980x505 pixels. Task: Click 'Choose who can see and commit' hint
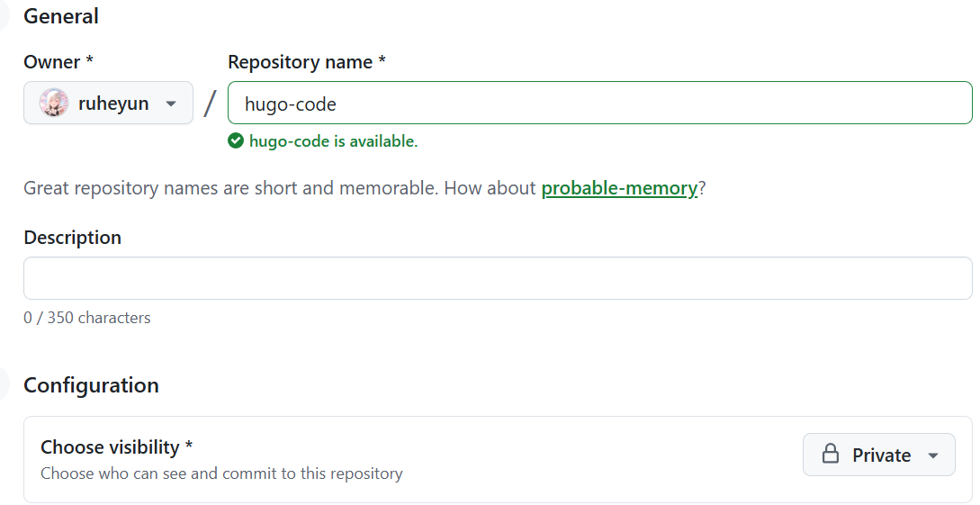coord(221,473)
